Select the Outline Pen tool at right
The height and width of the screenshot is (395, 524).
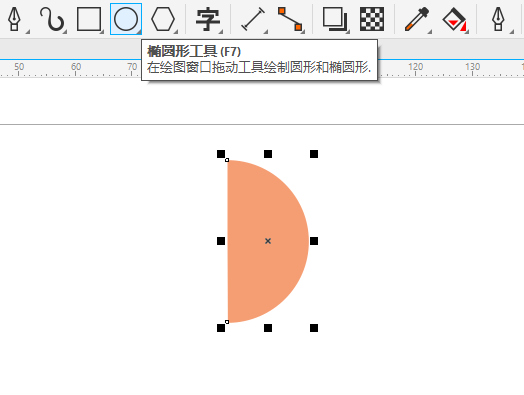(498, 19)
